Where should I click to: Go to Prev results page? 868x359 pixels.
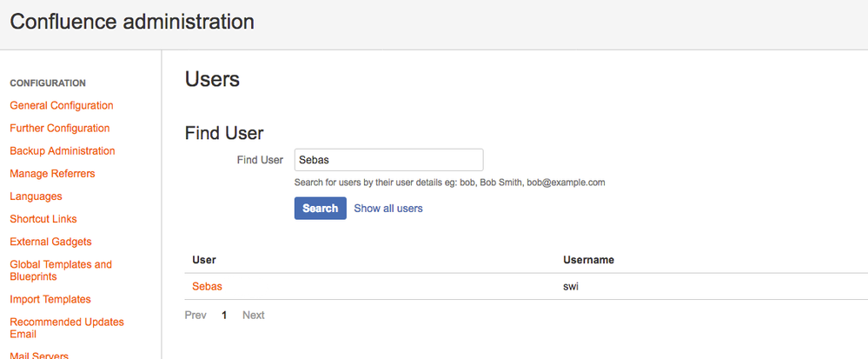195,316
